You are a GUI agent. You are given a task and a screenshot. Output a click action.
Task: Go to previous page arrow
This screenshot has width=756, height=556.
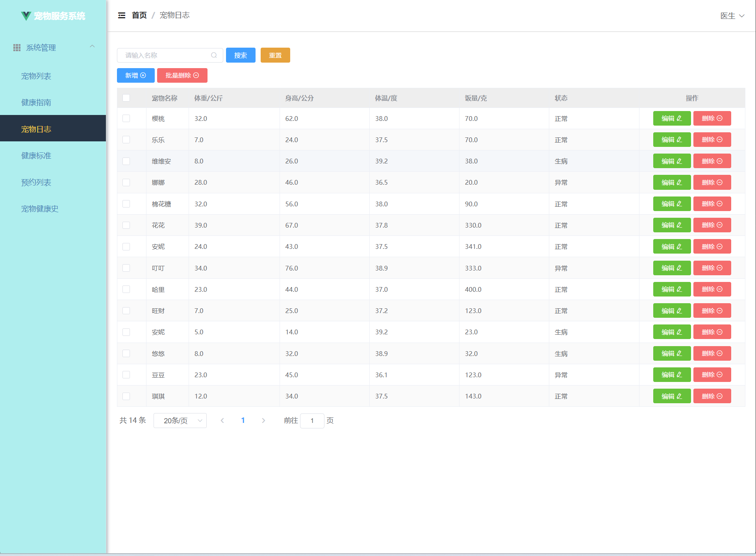(x=222, y=421)
